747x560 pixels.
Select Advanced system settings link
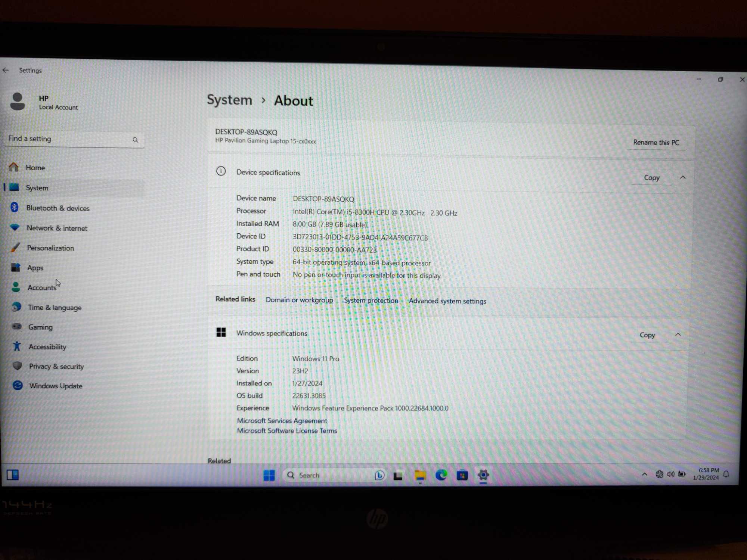pyautogui.click(x=447, y=301)
